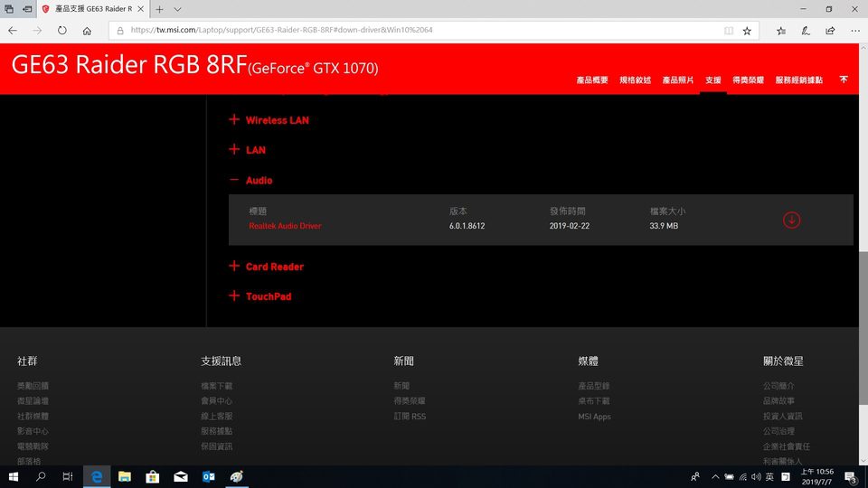Switch input language indicator 英
Viewport: 868px width, 488px height.
[x=770, y=476]
